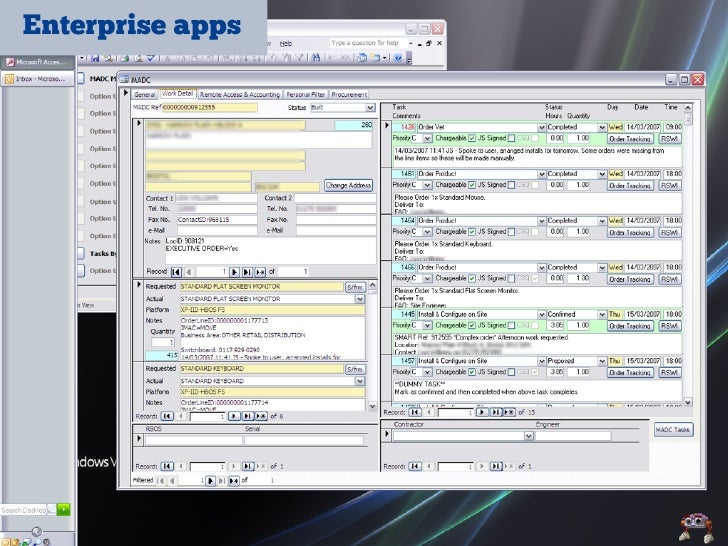Open the Remote Access & Accounting tab
This screenshot has width=728, height=546.
238,94
